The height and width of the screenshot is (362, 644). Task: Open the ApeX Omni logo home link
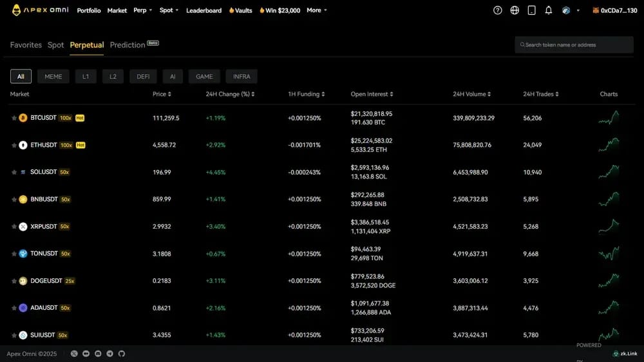click(x=40, y=10)
